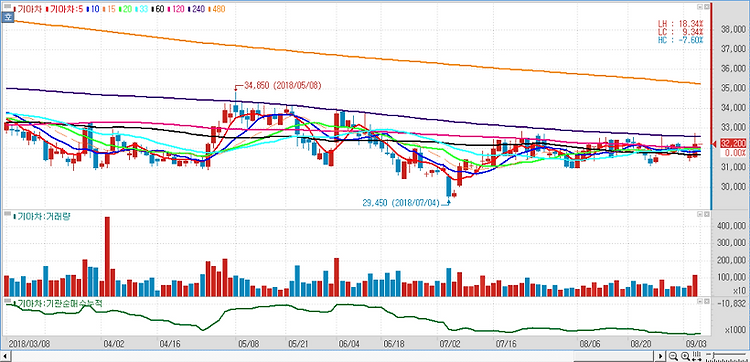Screen dimensions: 750x362
Task: Select the 기아차:5 moving average legend
Action: [x=66, y=9]
